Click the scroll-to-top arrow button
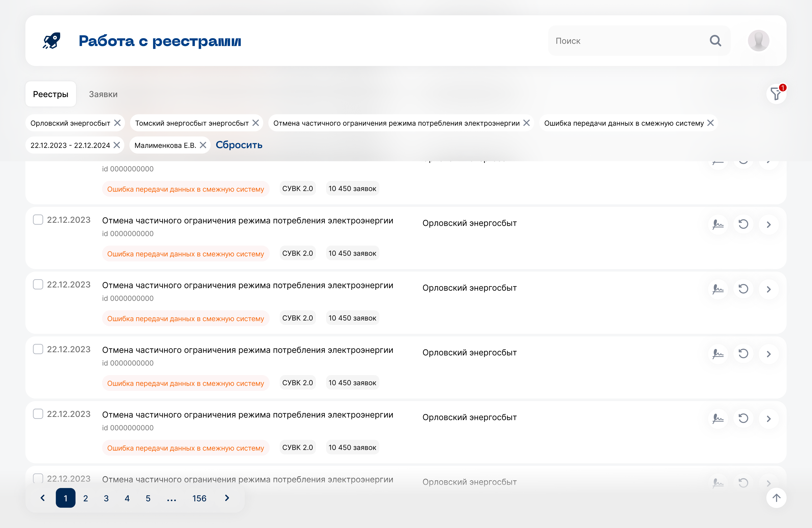The image size is (812, 528). [776, 498]
